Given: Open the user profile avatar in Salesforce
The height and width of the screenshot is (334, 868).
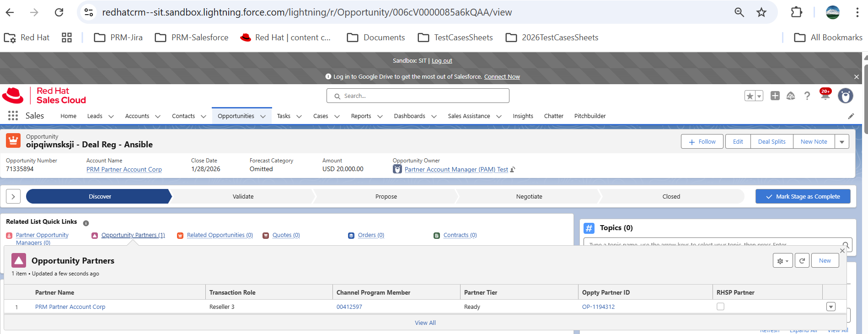Looking at the screenshot, I should pos(846,96).
